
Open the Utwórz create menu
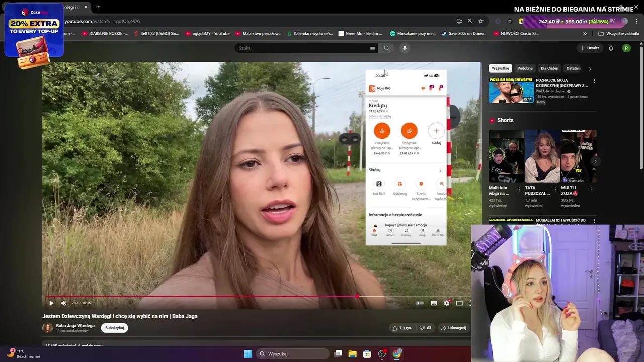pos(590,48)
